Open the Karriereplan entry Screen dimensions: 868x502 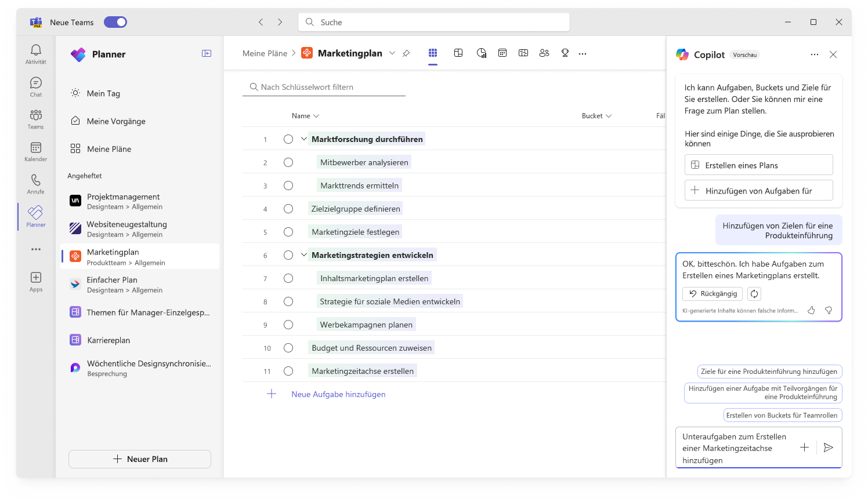point(140,340)
